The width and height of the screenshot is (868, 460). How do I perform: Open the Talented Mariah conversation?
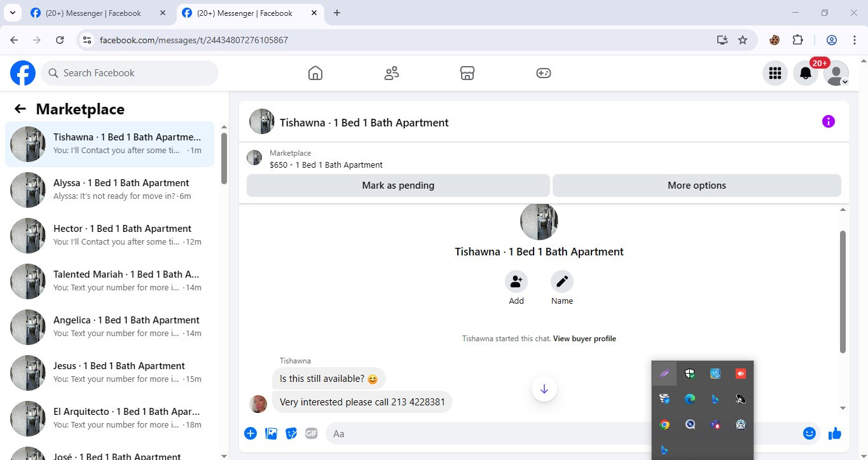click(x=109, y=281)
